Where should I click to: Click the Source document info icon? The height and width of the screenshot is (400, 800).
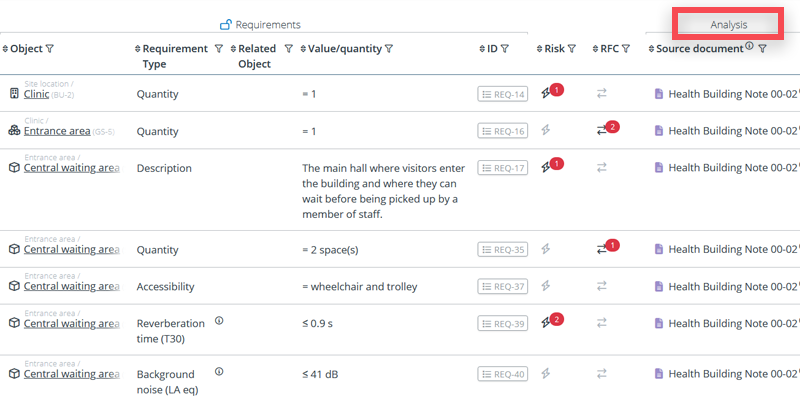tap(749, 47)
